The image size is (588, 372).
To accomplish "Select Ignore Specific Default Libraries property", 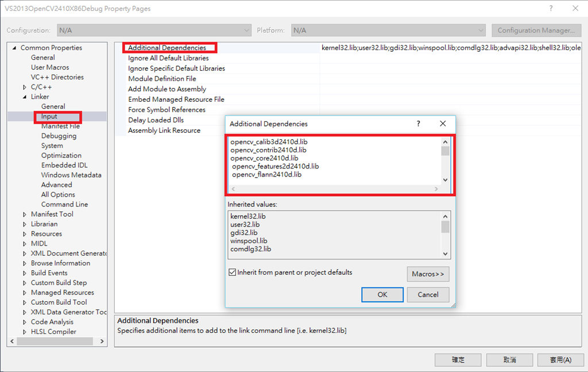I will pyautogui.click(x=177, y=68).
